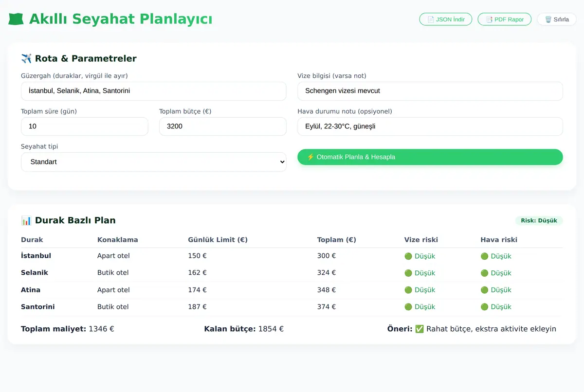This screenshot has width=584, height=392.
Task: Click the 300 € total cell
Action: 327,256
